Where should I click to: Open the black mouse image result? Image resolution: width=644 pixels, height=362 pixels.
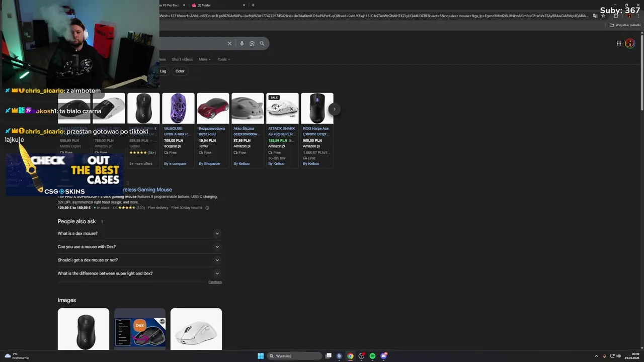click(x=83, y=329)
